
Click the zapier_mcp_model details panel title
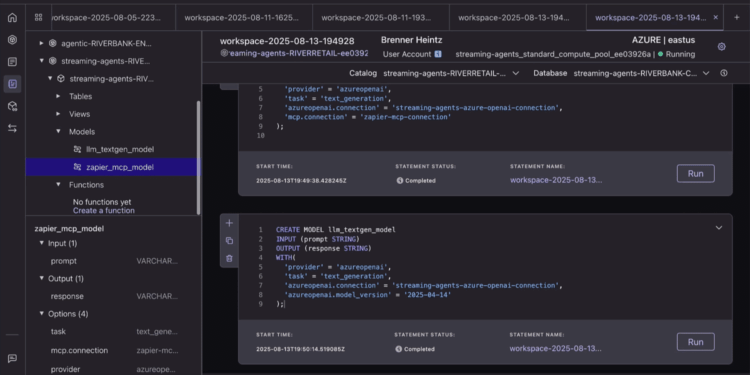click(x=69, y=229)
